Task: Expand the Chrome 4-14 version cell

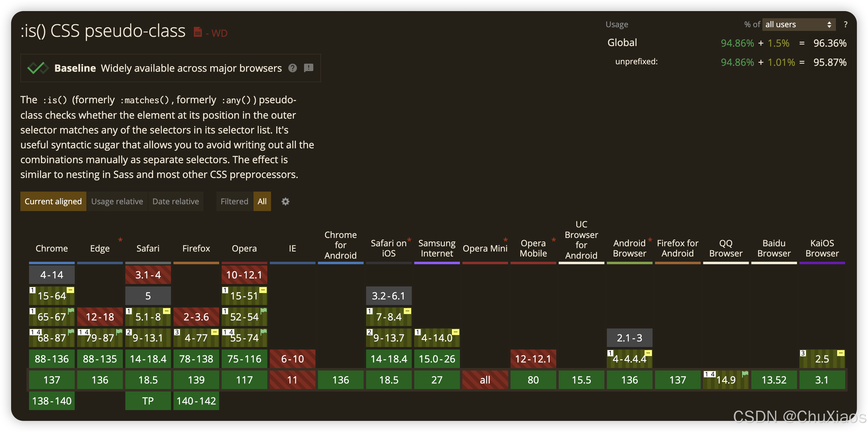Action: (x=52, y=275)
